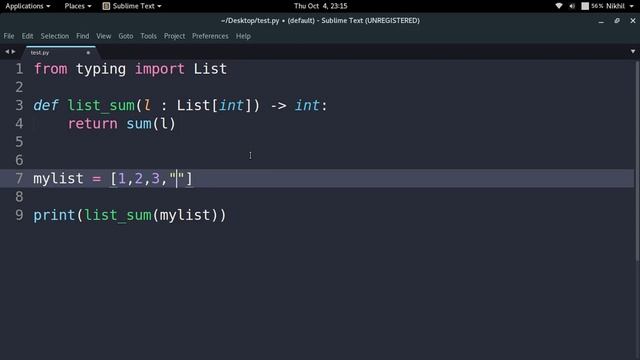This screenshot has height=360, width=640.
Task: Click 'List[int]' annotation on line 3
Action: point(214,105)
